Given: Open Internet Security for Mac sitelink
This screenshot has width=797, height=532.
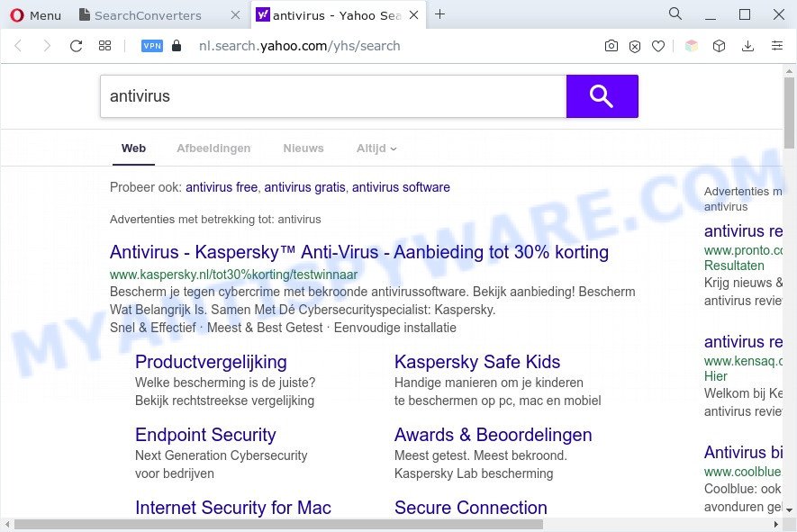Looking at the screenshot, I should pos(233,508).
